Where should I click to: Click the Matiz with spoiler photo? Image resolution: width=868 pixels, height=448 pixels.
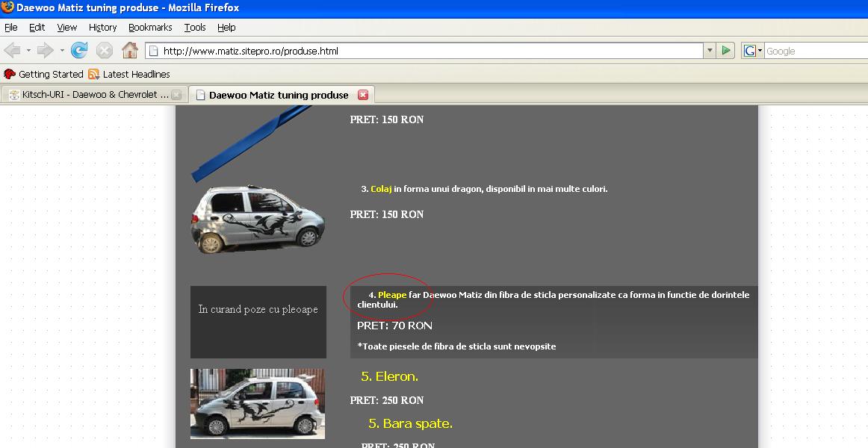258,404
